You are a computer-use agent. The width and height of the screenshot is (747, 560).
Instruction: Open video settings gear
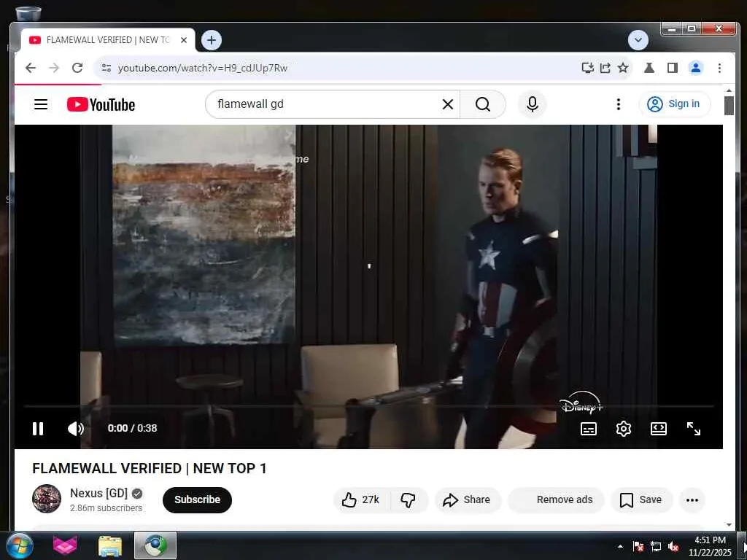tap(624, 429)
